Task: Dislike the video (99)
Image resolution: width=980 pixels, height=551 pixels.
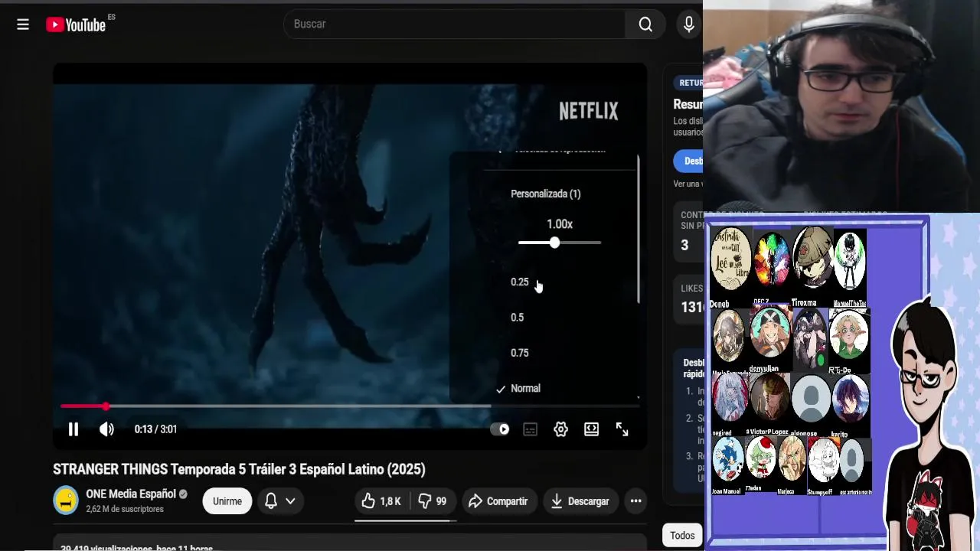Action: (433, 501)
